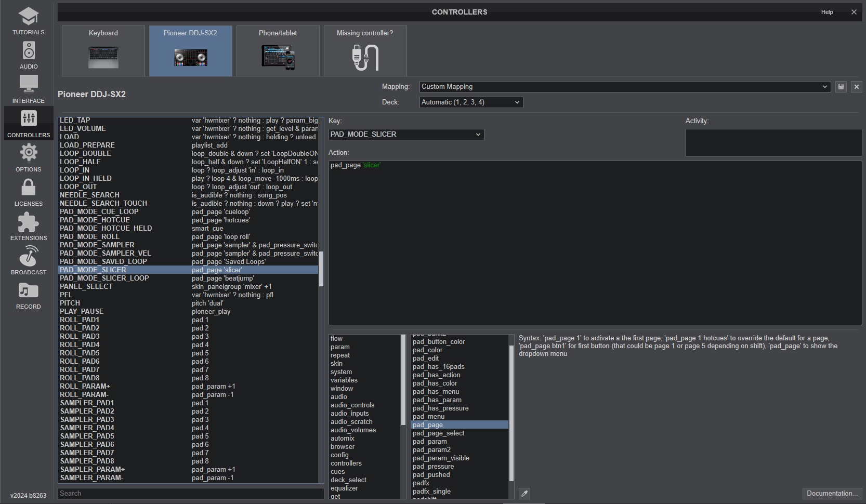Select the SAMPLER_PAD4 mapping row
The height and width of the screenshot is (504, 866).
tap(188, 428)
